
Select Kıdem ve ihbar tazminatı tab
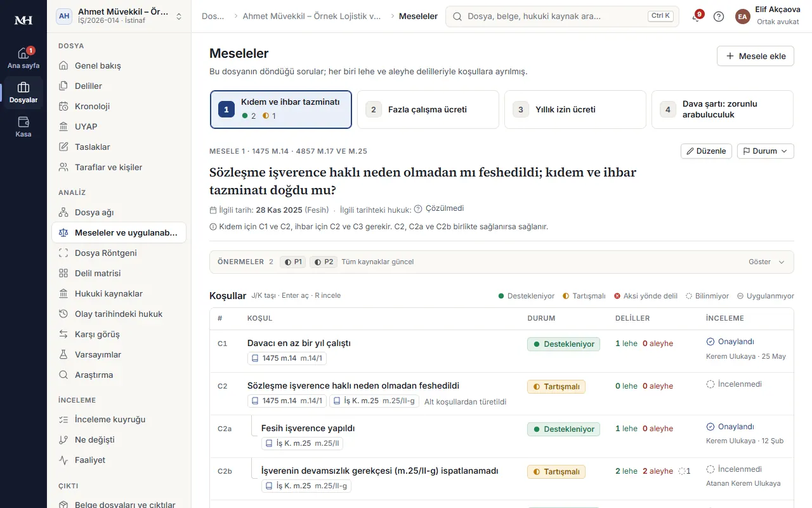(281, 109)
